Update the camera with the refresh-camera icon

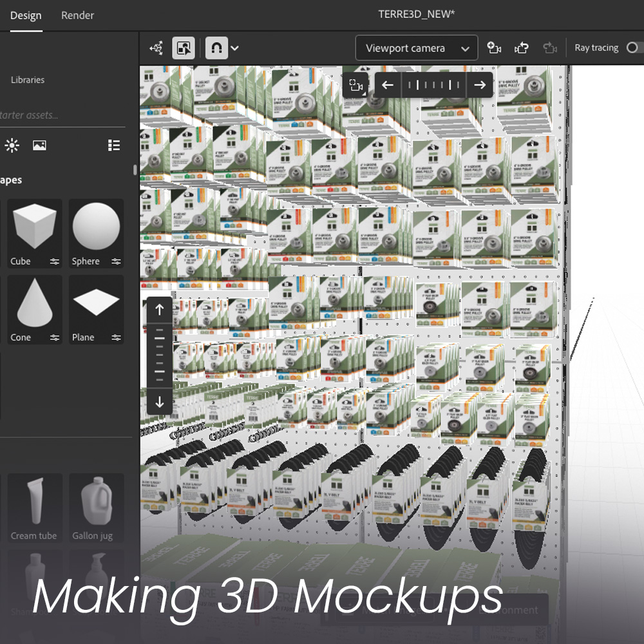(x=522, y=48)
